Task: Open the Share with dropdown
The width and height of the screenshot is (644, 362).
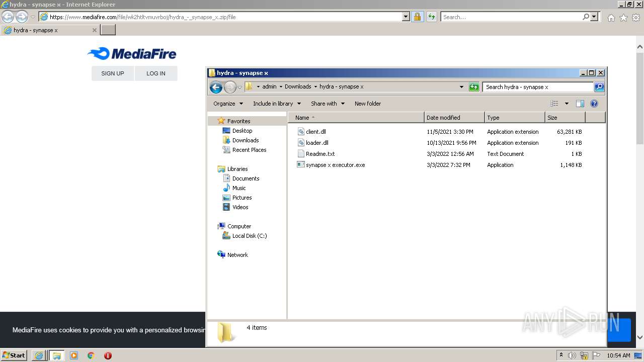Action: 328,104
